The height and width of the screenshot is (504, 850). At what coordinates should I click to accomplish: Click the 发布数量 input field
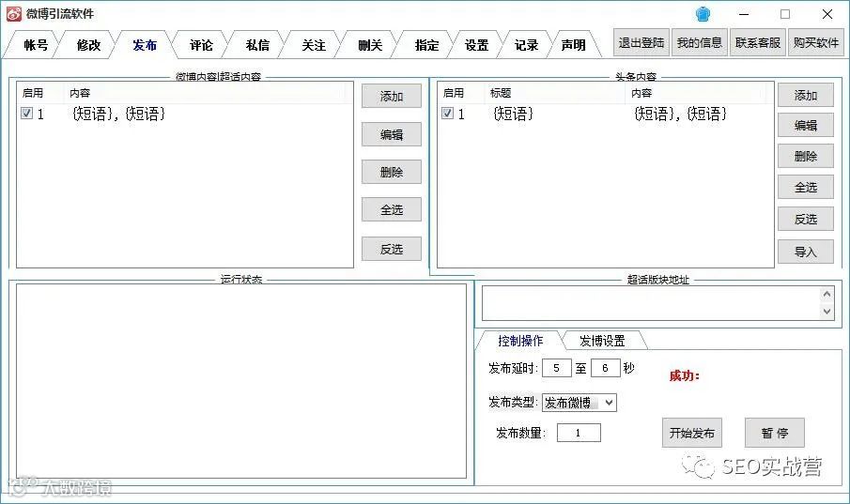coord(579,433)
